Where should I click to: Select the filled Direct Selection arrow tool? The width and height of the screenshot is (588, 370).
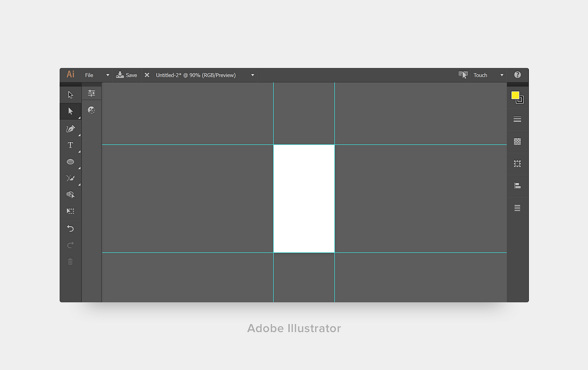pos(70,111)
